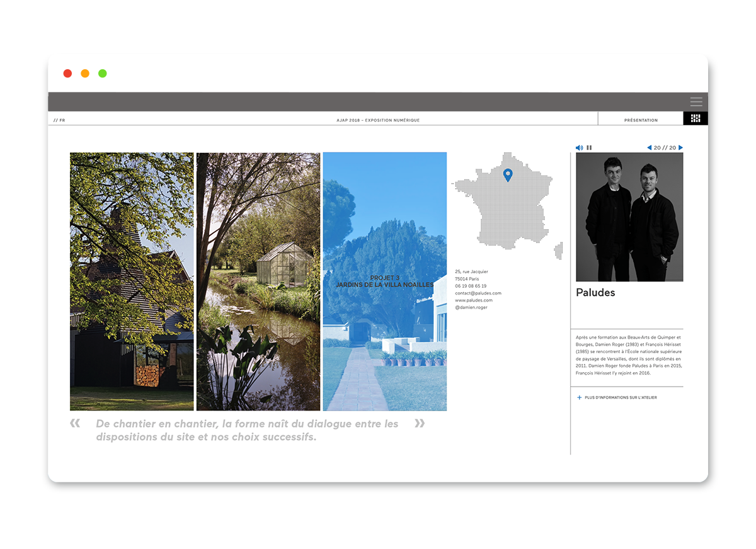The width and height of the screenshot is (756, 549).
Task: Click the biography paragraph about Damien Roger
Action: coord(629,355)
